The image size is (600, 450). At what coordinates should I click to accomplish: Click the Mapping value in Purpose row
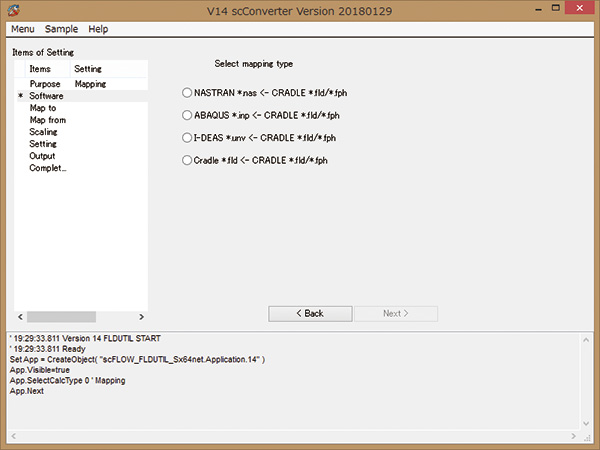[x=90, y=84]
